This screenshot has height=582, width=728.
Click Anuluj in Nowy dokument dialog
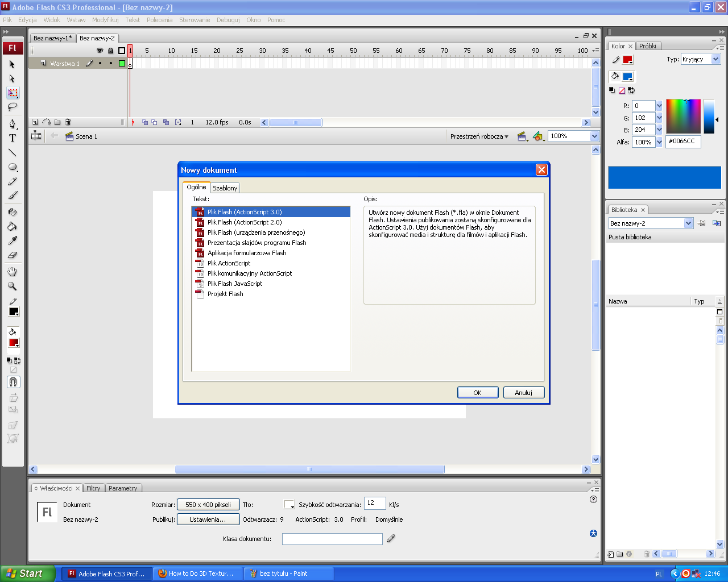(x=524, y=393)
